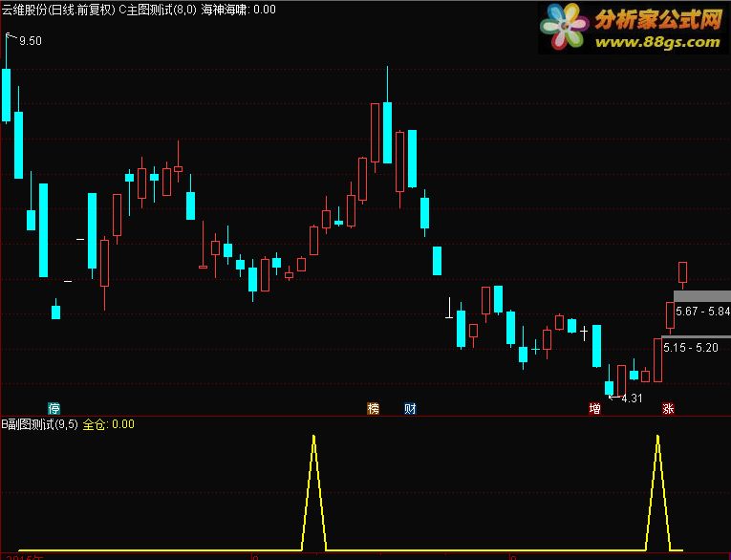
Task: Click the 财 event marker icon
Action: click(x=410, y=409)
